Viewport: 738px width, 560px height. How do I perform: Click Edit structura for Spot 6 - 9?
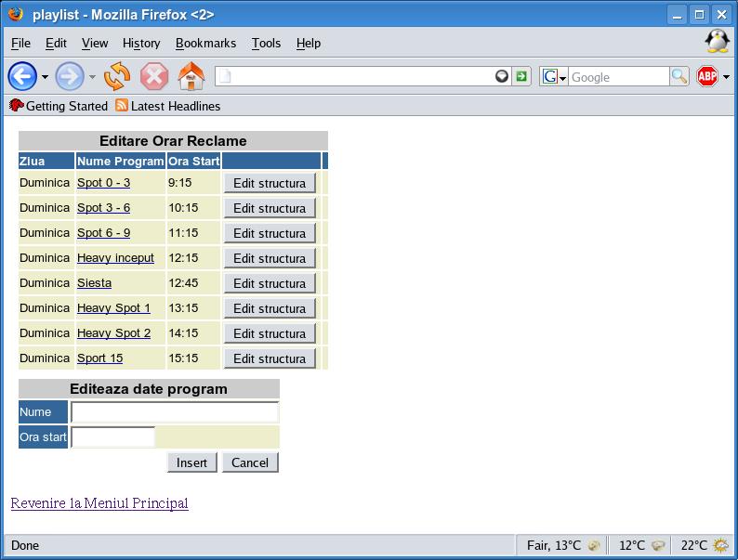point(270,233)
